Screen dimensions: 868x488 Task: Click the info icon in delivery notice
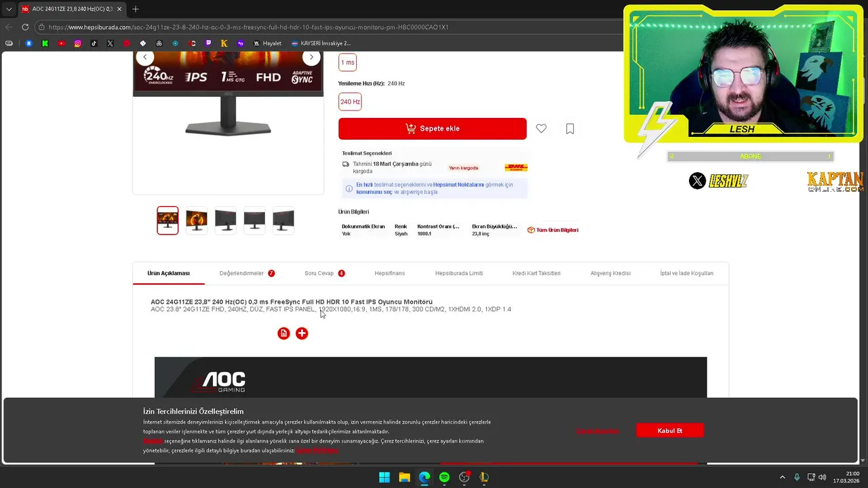point(349,188)
